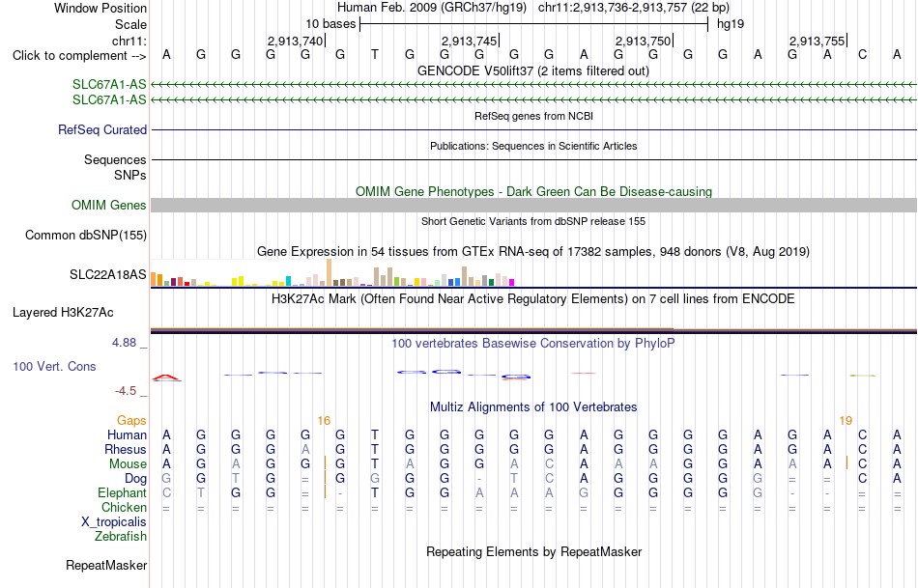The image size is (918, 588).
Task: Click the RepeatMasker track label
Action: point(106,565)
